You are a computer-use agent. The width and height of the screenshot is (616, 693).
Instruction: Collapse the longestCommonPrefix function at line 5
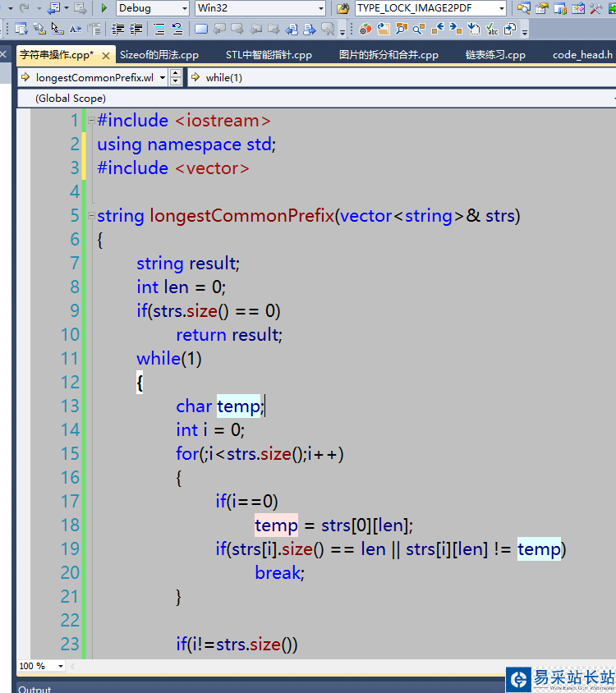pyautogui.click(x=91, y=216)
